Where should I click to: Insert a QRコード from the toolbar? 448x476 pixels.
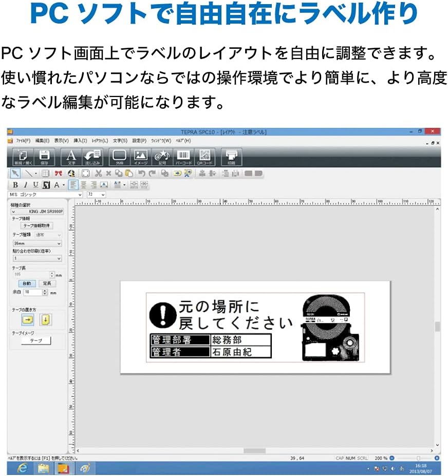pos(205,157)
